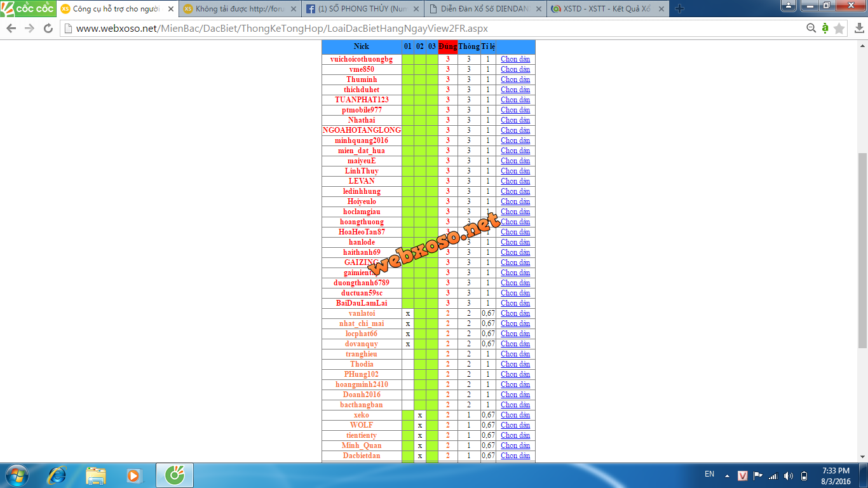868x488 pixels.
Task: Click 'Chọn dàn' link for Dacbietdan
Action: pos(515,456)
